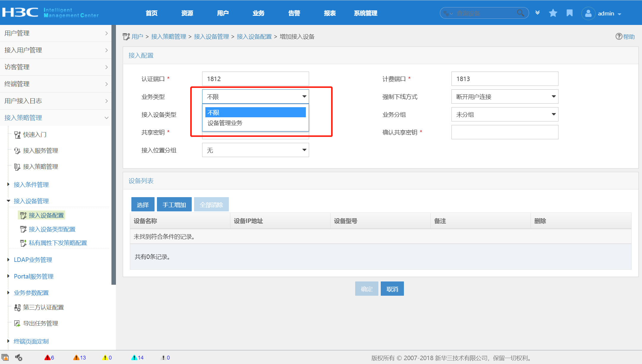Open the 告警 top menu

(x=294, y=13)
